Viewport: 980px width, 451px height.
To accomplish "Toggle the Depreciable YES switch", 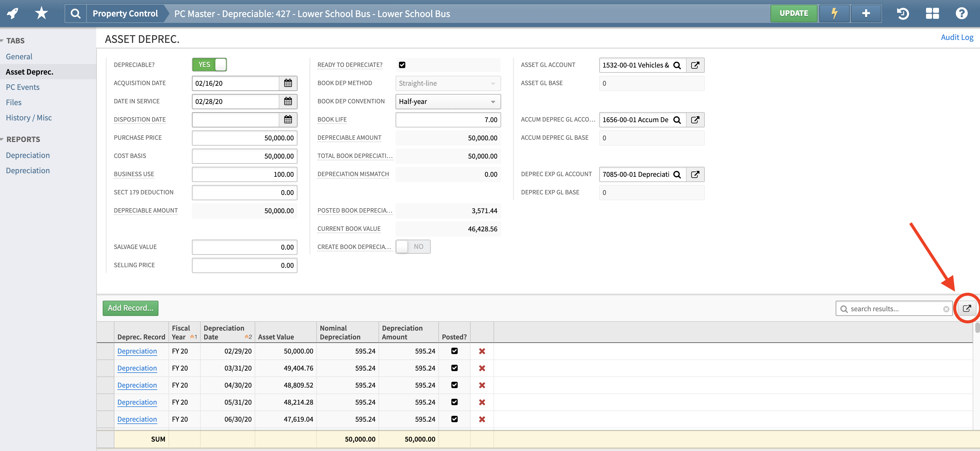I will (209, 65).
